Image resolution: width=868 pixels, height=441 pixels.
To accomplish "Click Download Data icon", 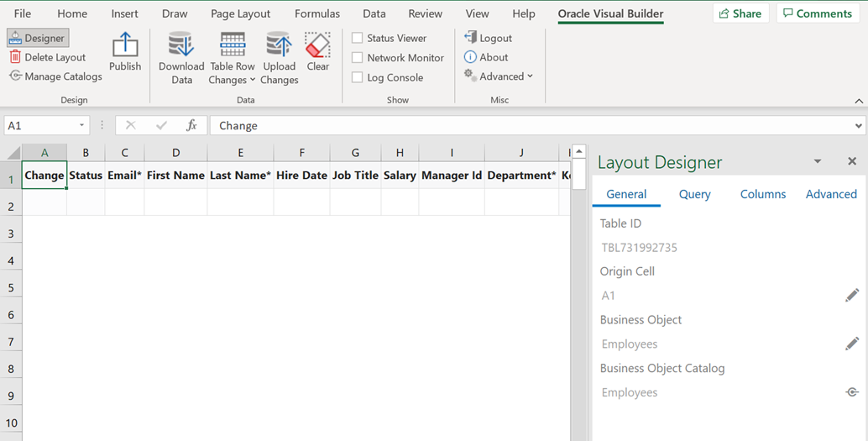I will [181, 45].
